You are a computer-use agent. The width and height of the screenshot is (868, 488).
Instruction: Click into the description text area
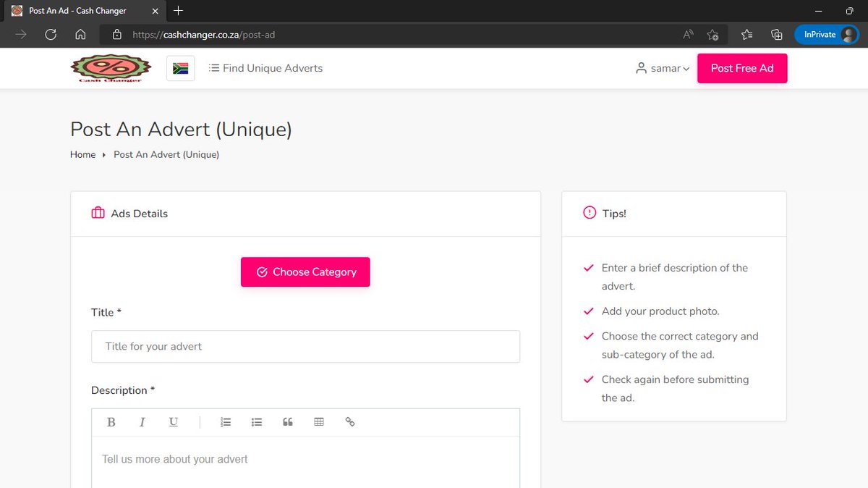pos(305,462)
